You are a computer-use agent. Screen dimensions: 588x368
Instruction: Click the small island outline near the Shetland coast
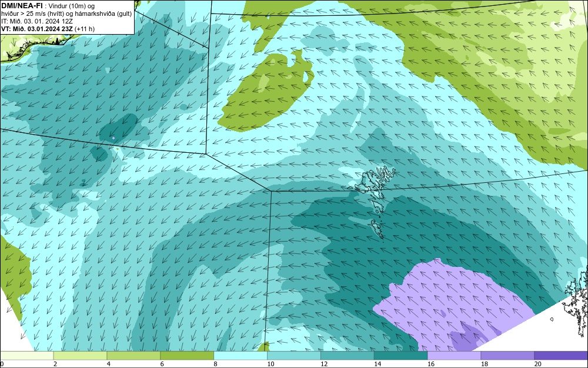point(552,319)
